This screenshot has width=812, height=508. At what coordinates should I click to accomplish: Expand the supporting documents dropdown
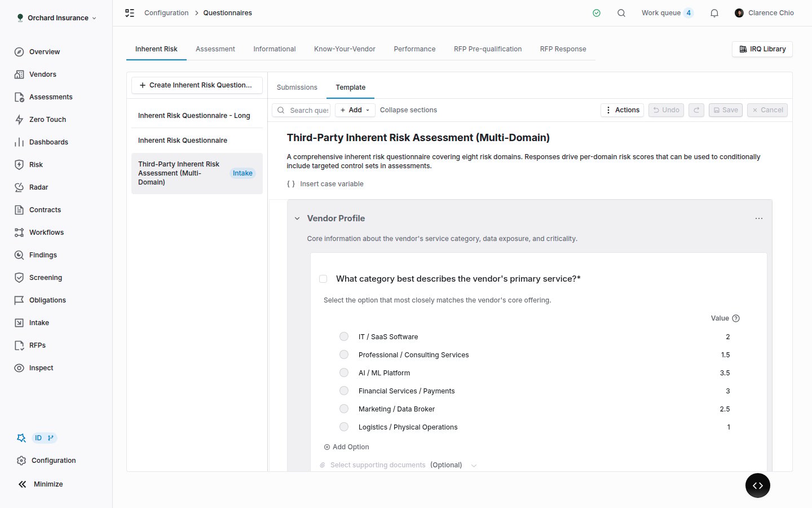[474, 466]
